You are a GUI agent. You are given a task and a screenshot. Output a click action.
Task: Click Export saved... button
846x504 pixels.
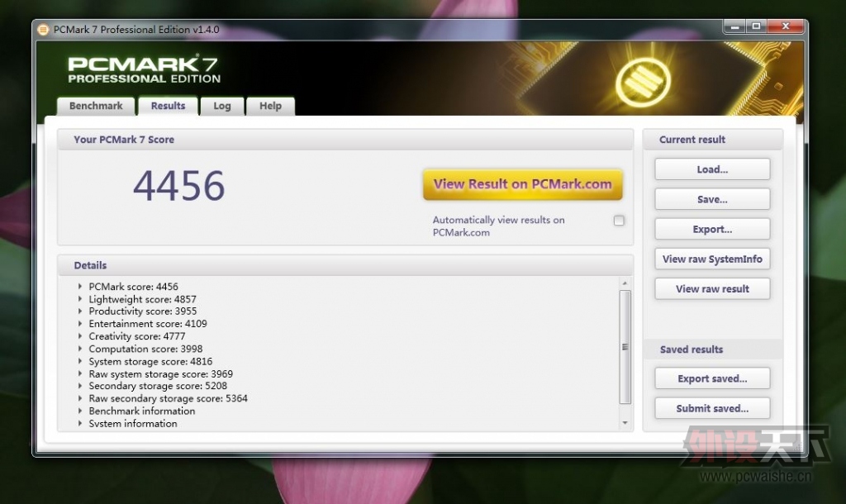[x=712, y=378]
